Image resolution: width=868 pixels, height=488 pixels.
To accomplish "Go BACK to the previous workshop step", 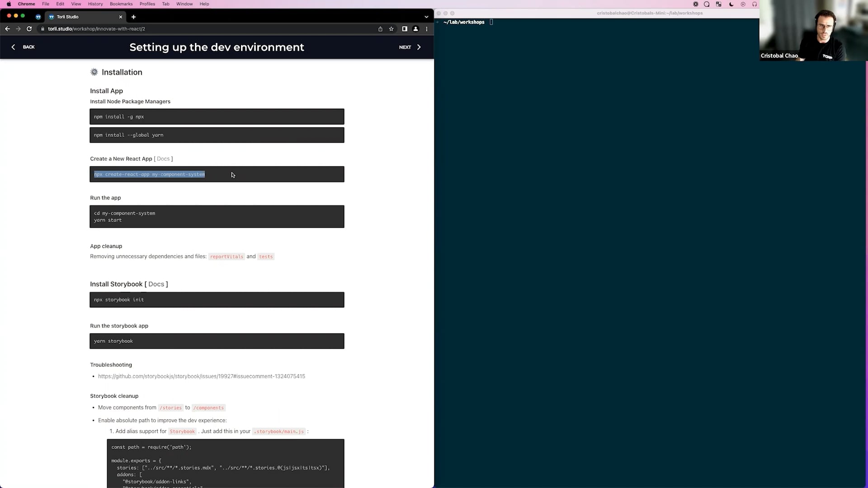I will tap(24, 47).
